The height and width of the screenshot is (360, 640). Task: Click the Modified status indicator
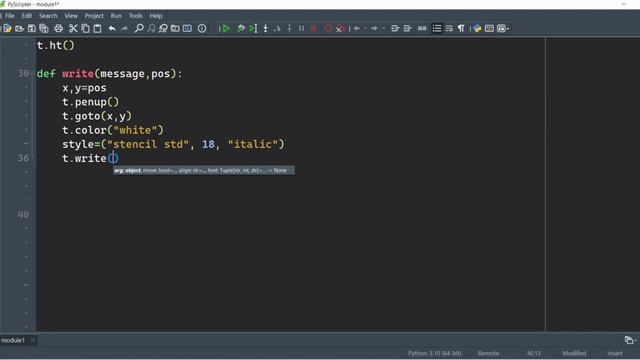[x=574, y=353]
